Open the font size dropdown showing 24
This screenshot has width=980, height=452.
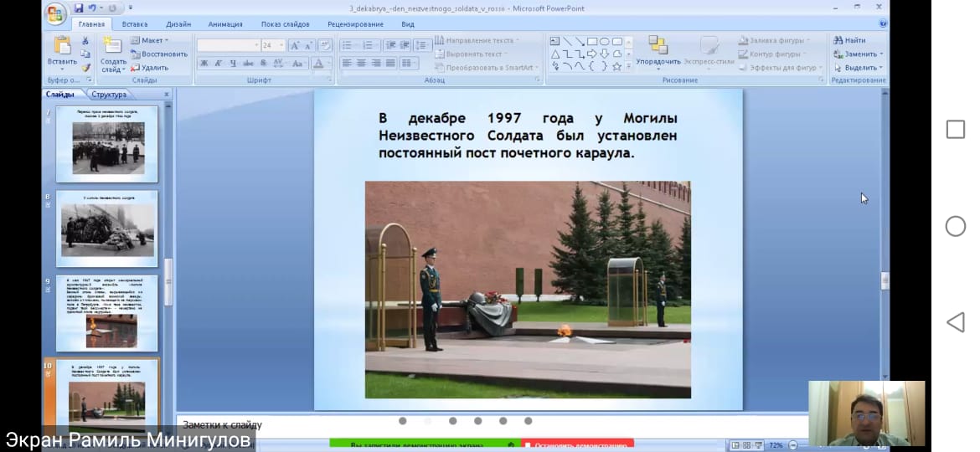tap(282, 45)
